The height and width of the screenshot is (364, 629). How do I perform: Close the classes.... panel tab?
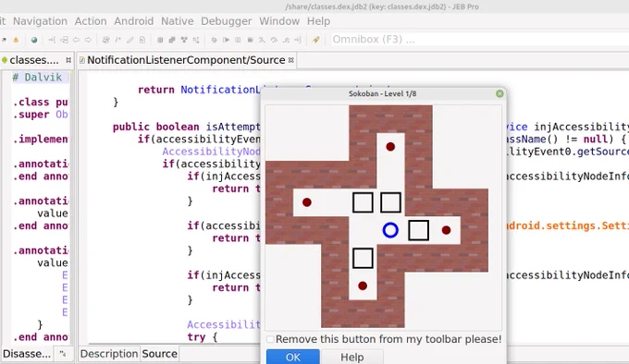[68, 60]
